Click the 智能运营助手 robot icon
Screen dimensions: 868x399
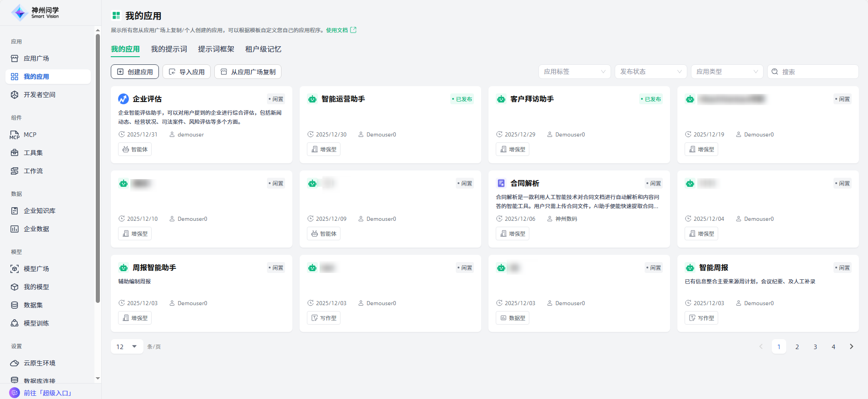pos(312,99)
